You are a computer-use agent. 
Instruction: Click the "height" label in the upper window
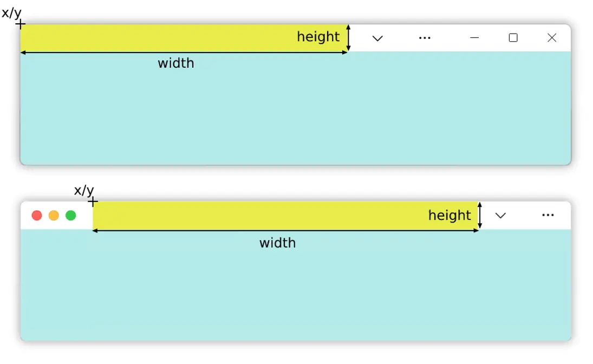point(318,37)
